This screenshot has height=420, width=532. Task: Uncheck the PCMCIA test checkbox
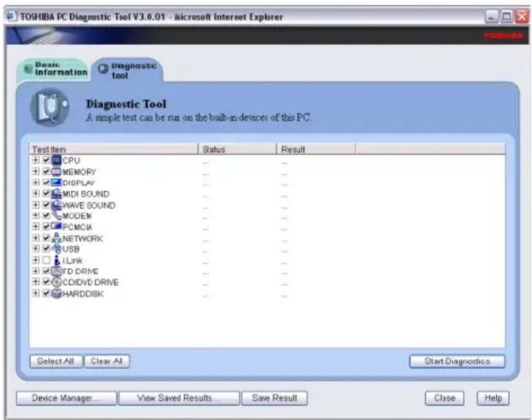pyautogui.click(x=47, y=227)
